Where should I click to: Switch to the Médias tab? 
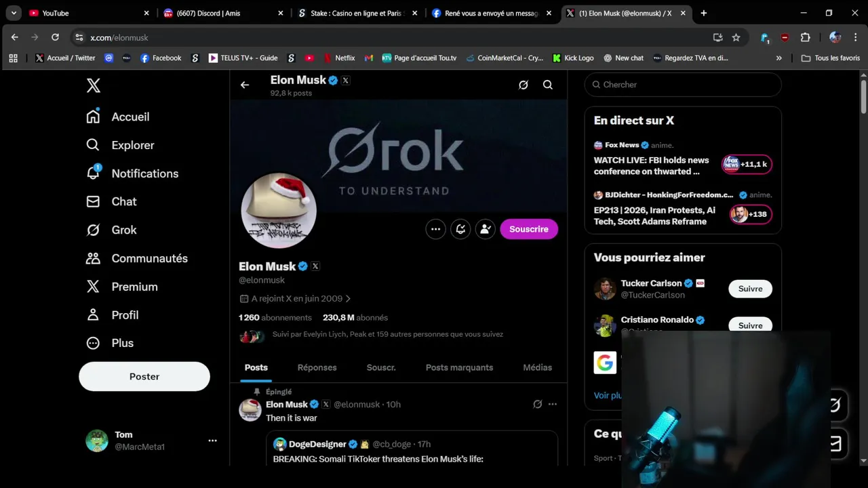(538, 367)
